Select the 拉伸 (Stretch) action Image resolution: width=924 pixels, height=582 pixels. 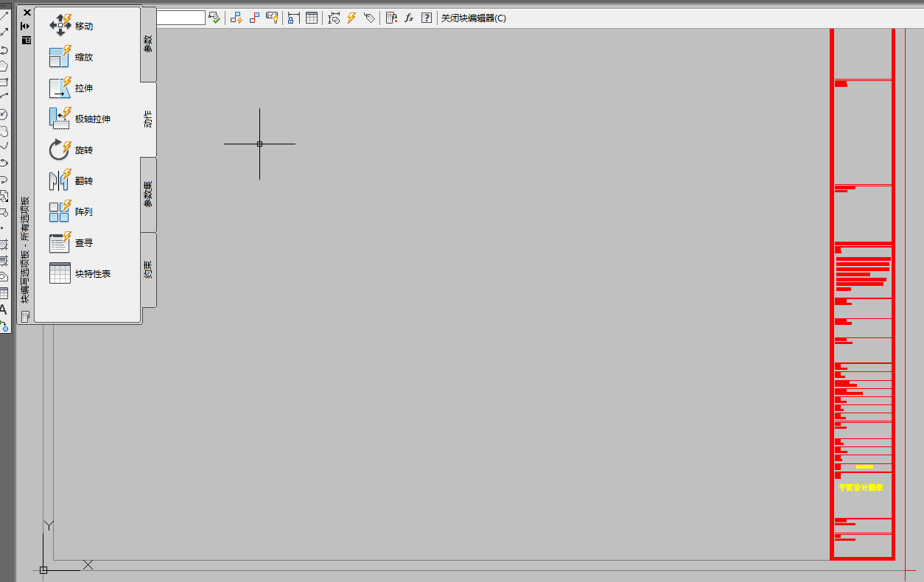[71, 88]
